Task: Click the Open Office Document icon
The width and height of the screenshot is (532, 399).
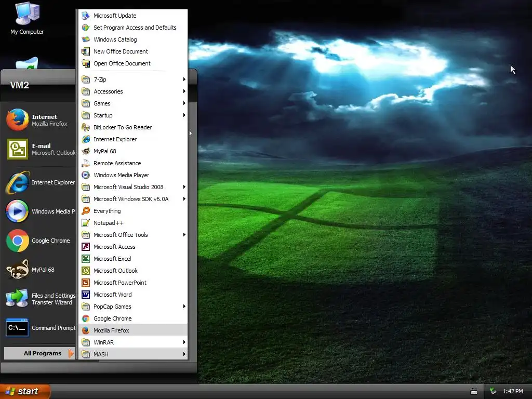Action: [86, 63]
